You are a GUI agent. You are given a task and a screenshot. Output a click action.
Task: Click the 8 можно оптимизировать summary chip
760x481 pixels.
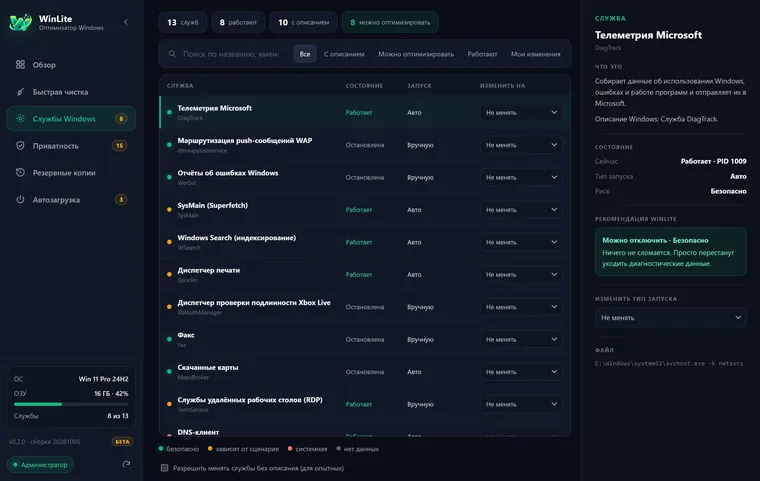click(x=390, y=22)
